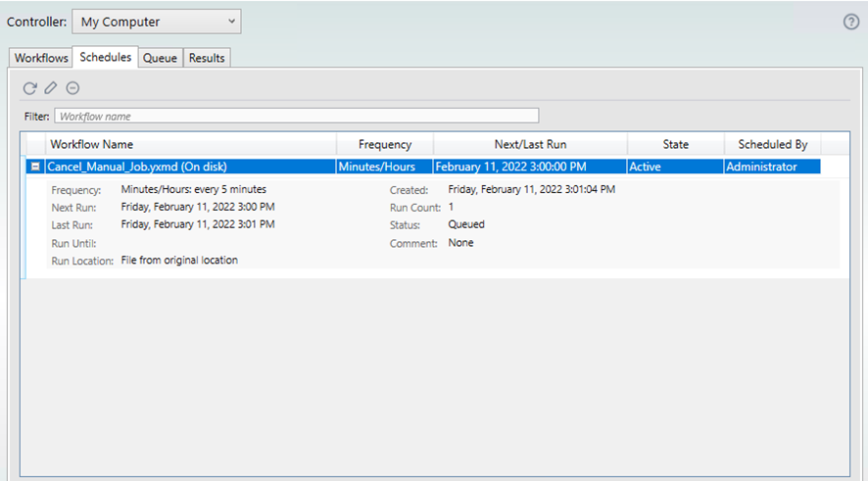Sort by Next/Last Run column header
Image resolution: width=868 pixels, height=481 pixels.
(530, 144)
